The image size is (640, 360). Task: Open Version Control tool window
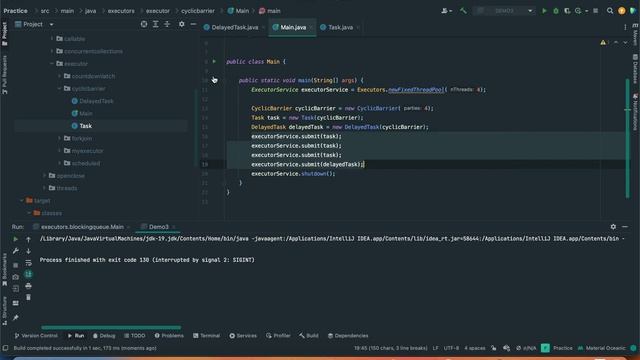[36, 336]
